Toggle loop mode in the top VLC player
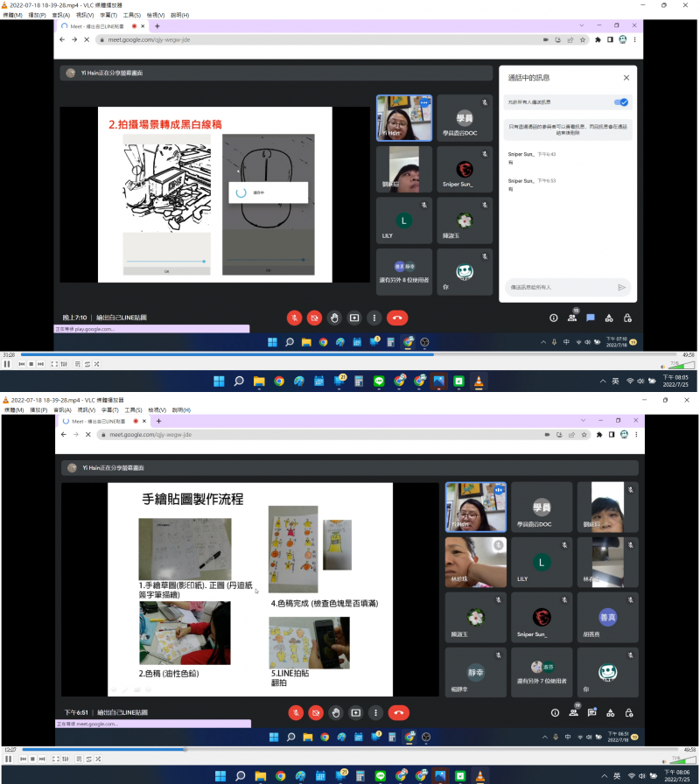Screen dimensions: 700x784 coord(88,363)
